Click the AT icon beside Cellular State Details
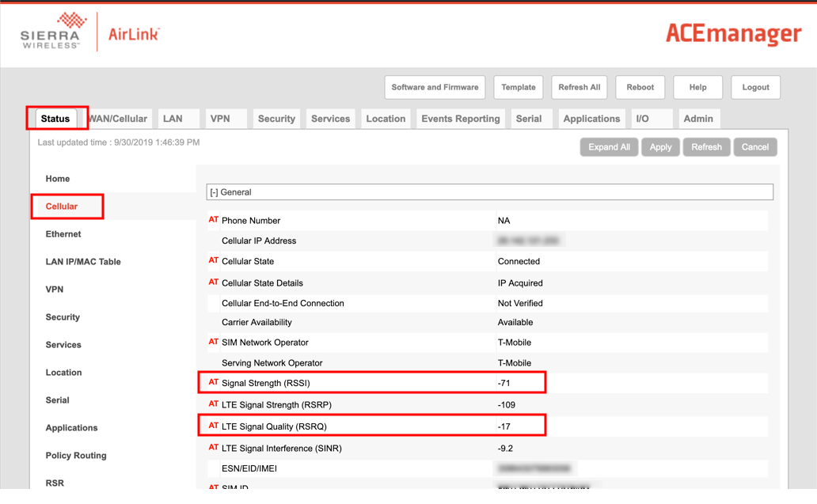The image size is (817, 504). (x=213, y=282)
